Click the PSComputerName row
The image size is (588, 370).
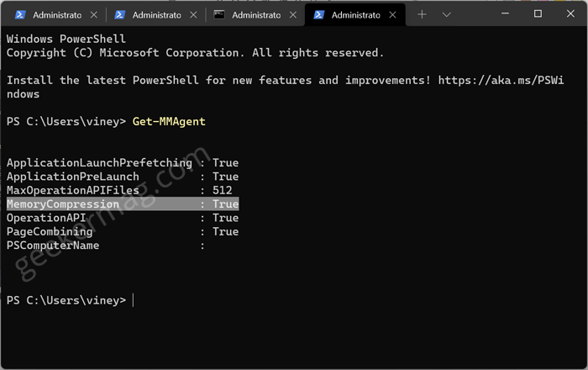106,246
